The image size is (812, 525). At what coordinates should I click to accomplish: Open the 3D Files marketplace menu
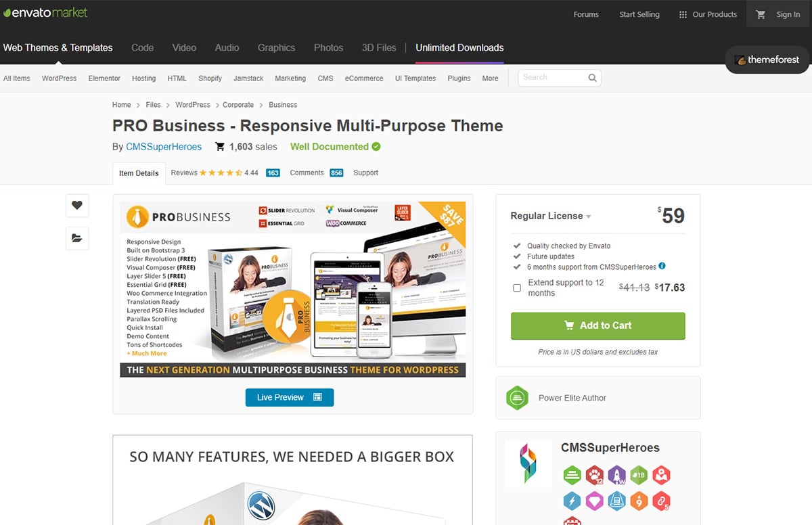tap(379, 47)
